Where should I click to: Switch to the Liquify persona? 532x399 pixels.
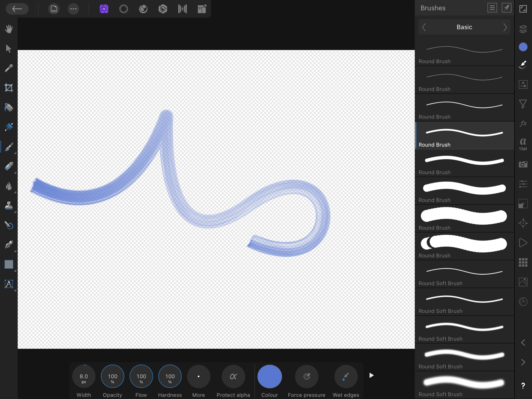143,9
